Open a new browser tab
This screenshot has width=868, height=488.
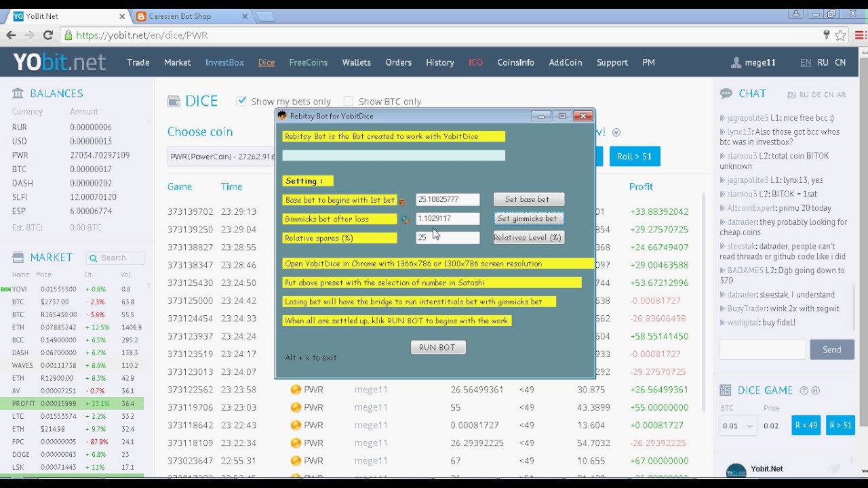265,16
